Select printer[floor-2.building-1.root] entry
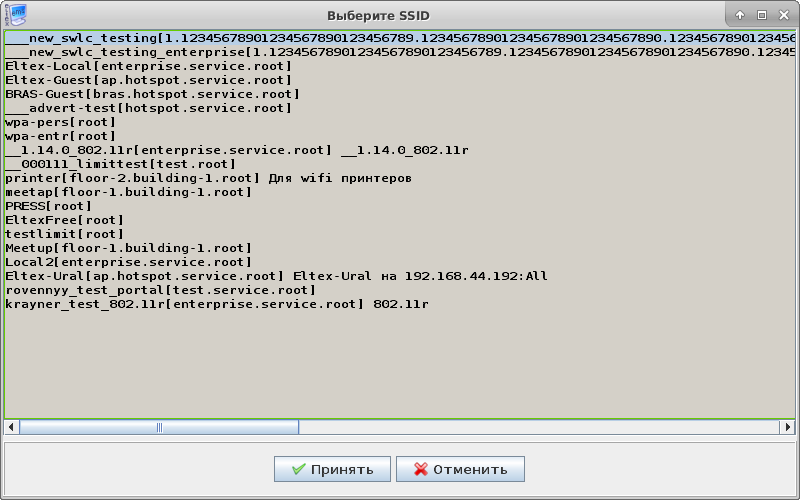The height and width of the screenshot is (500, 800). 400,178
